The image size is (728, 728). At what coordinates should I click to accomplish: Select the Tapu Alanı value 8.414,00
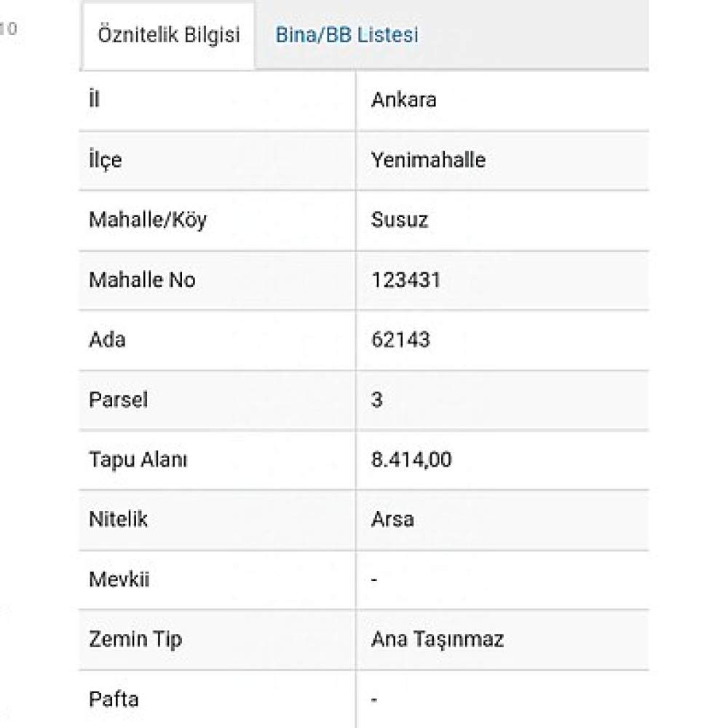(411, 459)
